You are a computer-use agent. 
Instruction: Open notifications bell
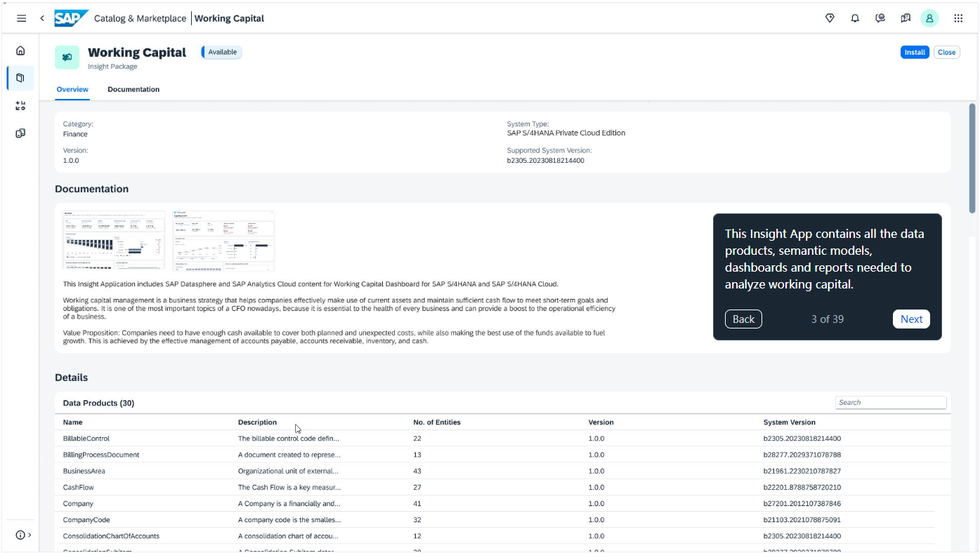855,18
